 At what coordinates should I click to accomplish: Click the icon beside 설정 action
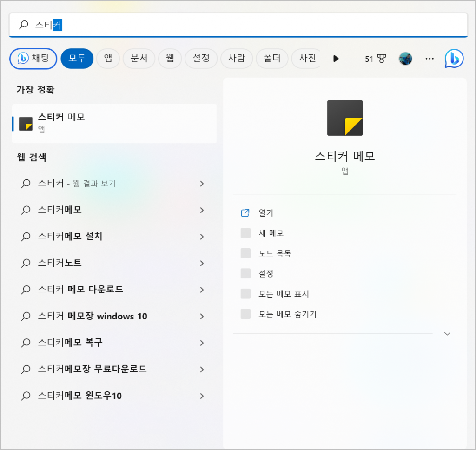point(245,273)
